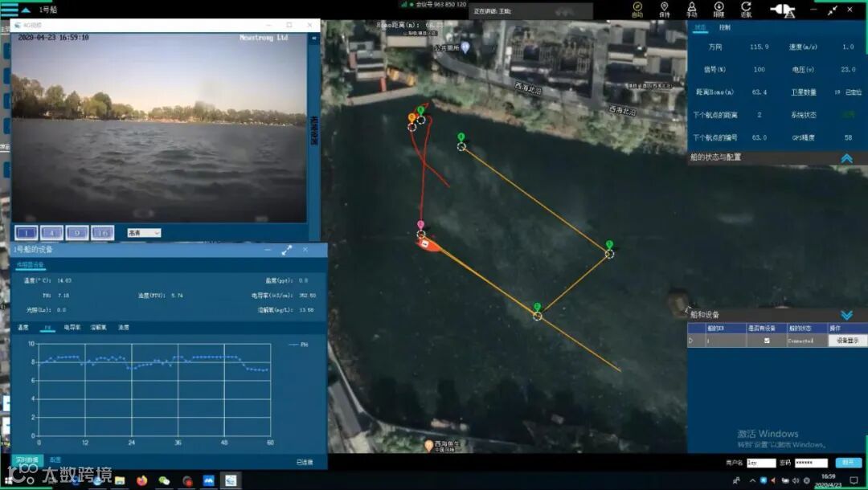Click the active app icon in taskbar
868x490 pixels.
(x=231, y=480)
